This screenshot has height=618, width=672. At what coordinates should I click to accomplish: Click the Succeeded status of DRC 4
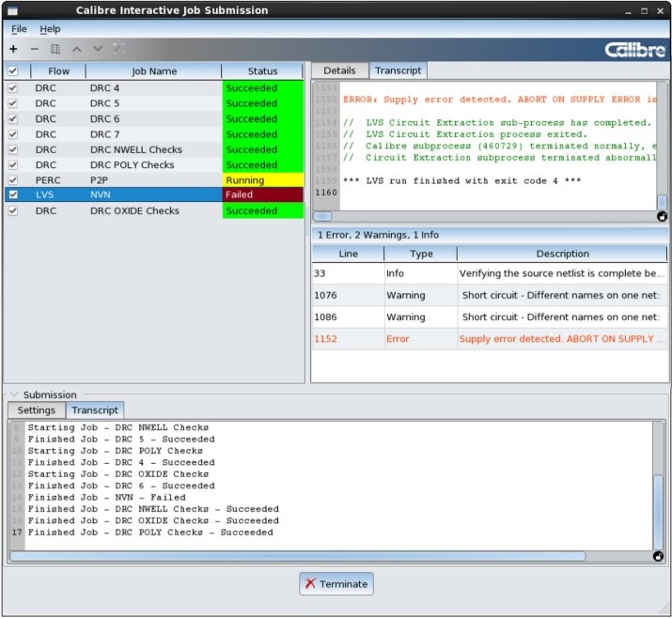tap(263, 87)
